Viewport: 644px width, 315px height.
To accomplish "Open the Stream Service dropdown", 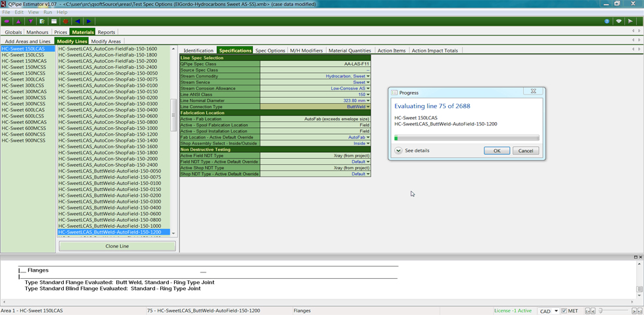I will coord(368,83).
